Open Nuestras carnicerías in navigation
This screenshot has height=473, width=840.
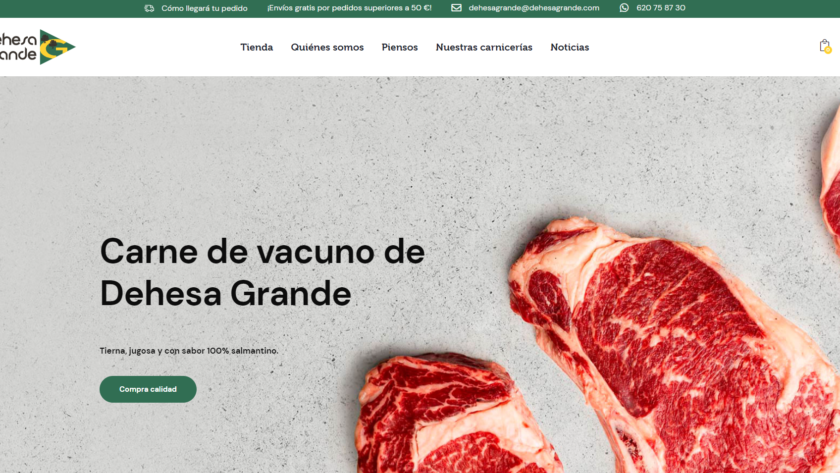(x=484, y=47)
